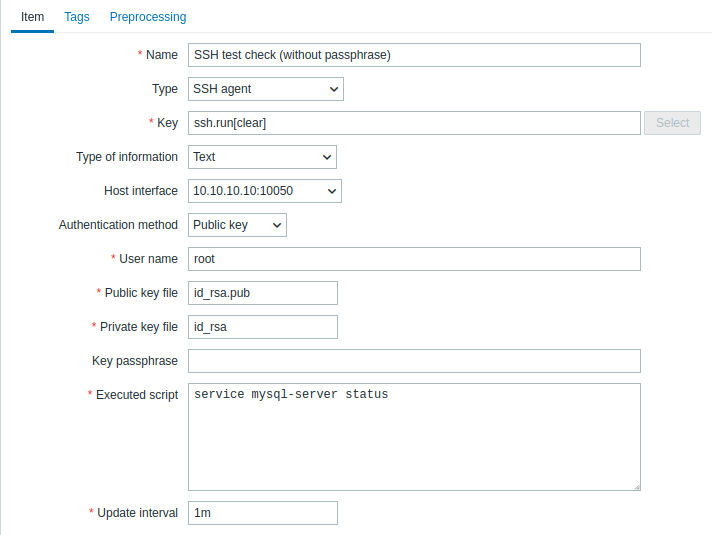The width and height of the screenshot is (712, 535).
Task: Open the Preprocessing tab
Action: click(x=148, y=17)
